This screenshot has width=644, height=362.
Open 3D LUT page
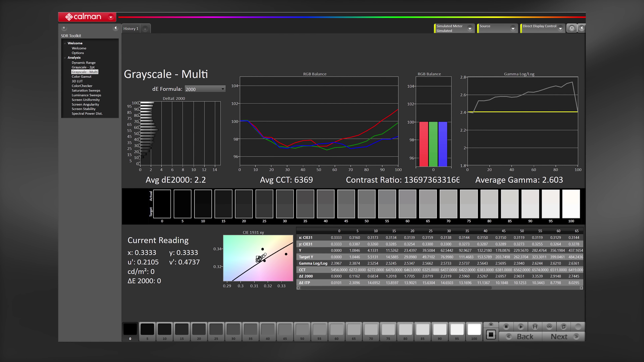77,81
